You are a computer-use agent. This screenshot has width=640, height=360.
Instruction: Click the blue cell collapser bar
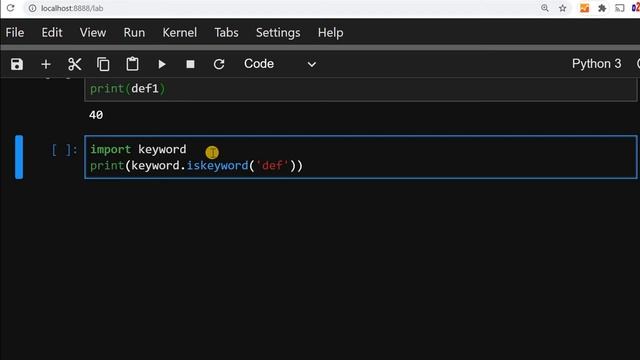tap(19, 157)
